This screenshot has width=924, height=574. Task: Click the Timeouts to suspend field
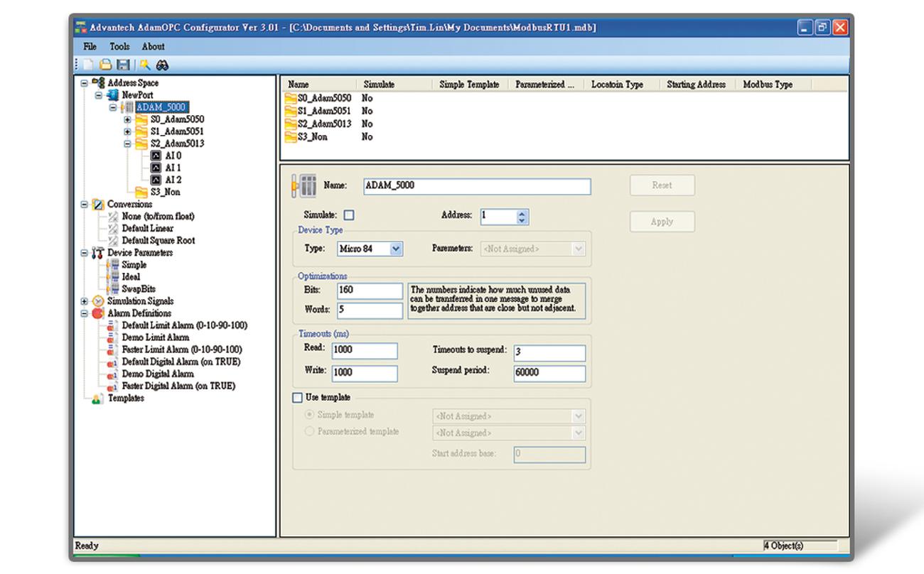549,353
